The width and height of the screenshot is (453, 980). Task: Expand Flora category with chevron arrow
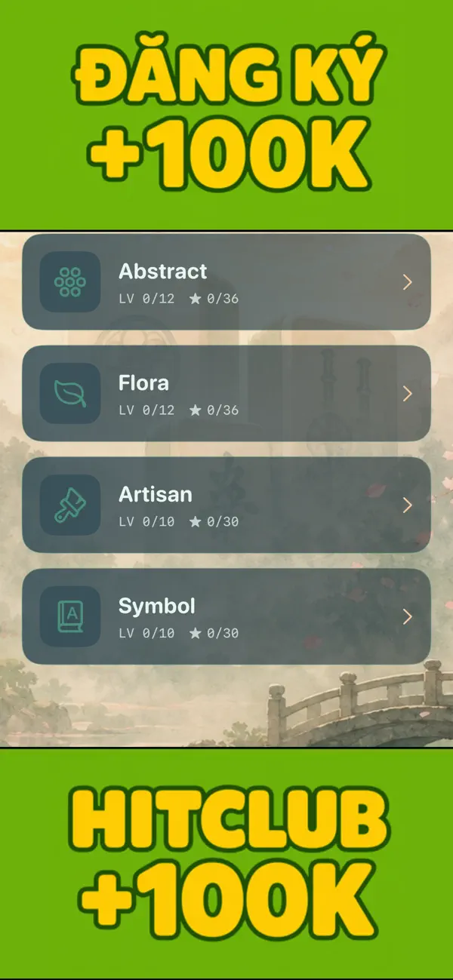[x=408, y=394]
